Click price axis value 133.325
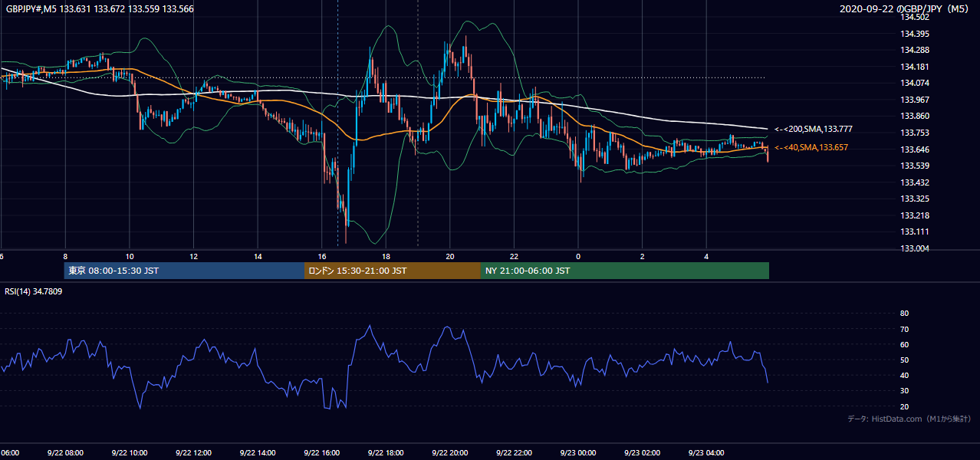 pos(914,199)
